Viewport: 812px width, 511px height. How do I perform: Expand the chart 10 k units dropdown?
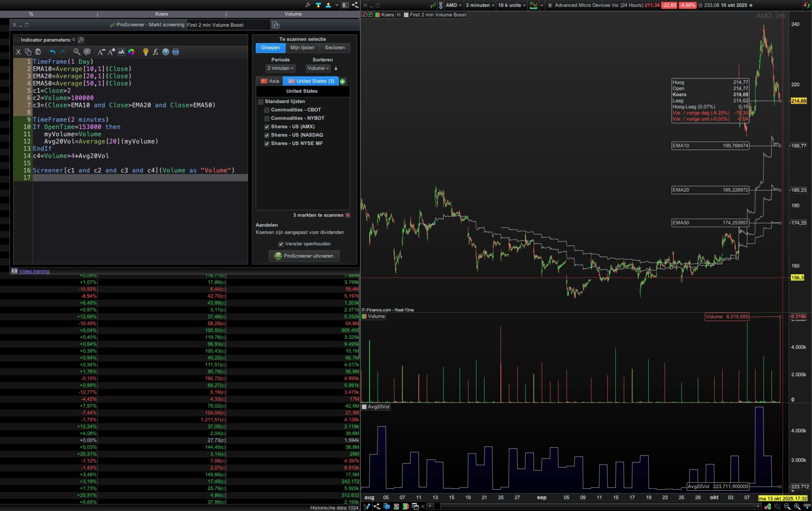(511, 5)
